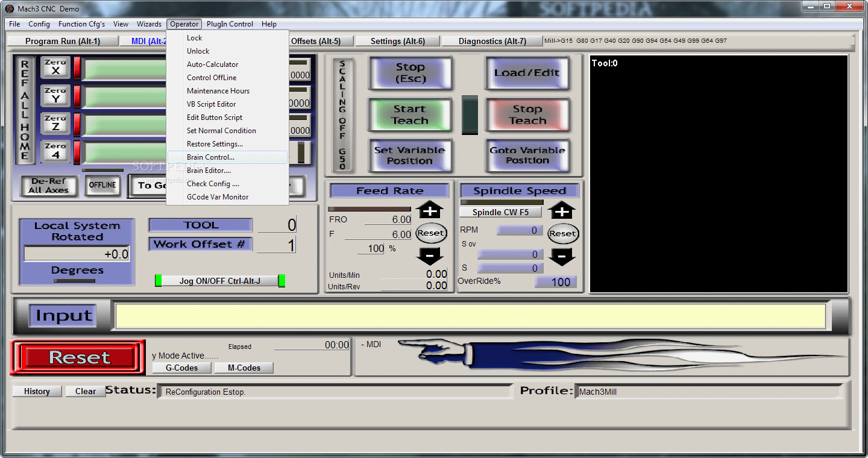Click the black toolpath display area

pyautogui.click(x=719, y=174)
